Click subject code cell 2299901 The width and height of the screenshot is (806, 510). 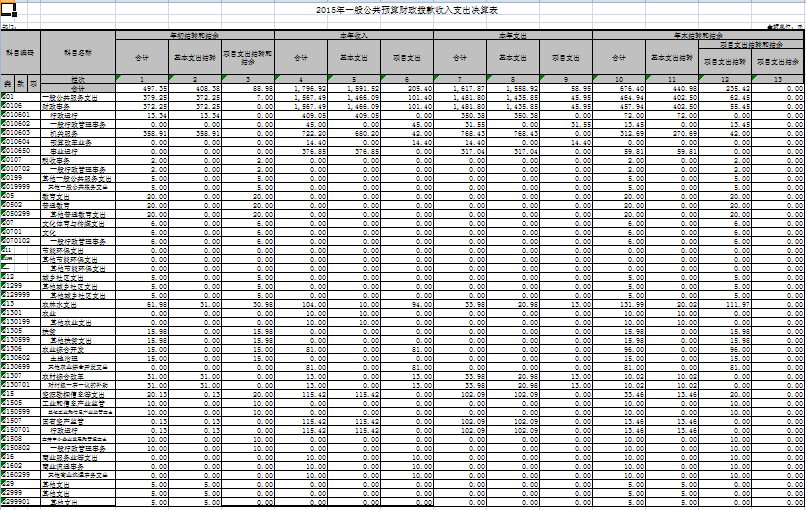point(20,502)
